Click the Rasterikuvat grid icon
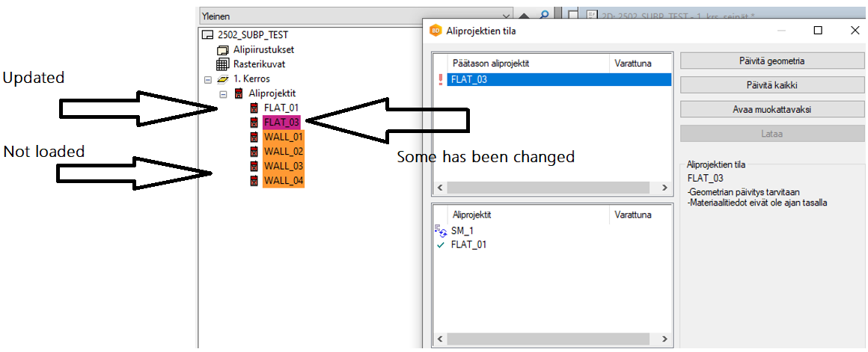 (222, 64)
